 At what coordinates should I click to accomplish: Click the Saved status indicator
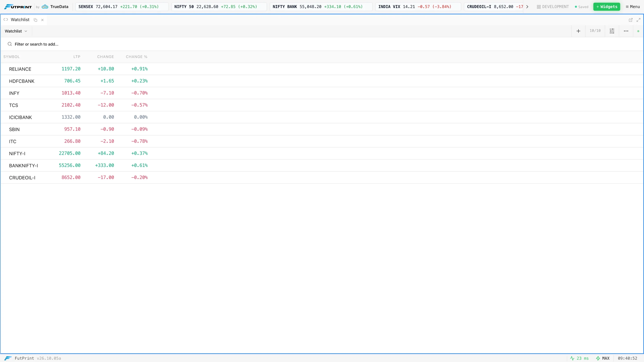581,7
